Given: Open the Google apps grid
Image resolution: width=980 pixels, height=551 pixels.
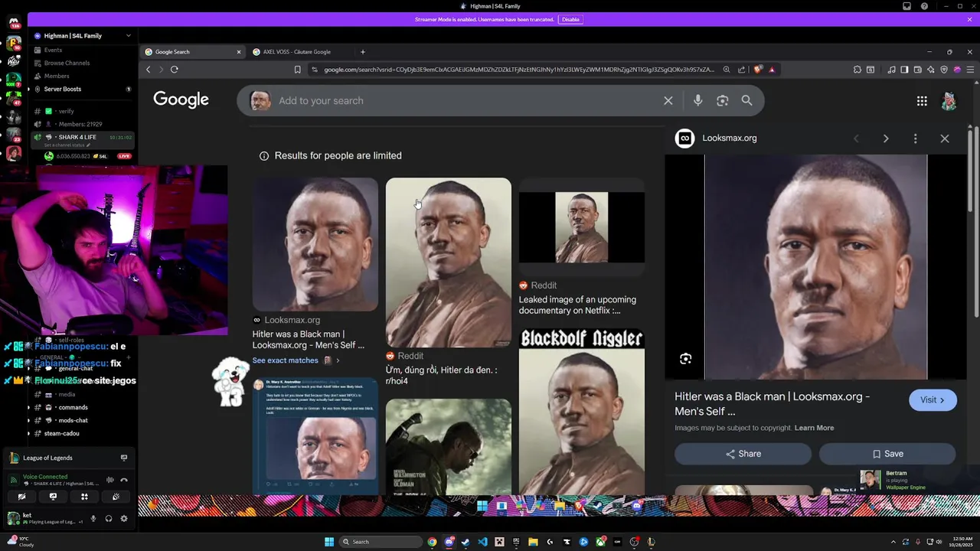Looking at the screenshot, I should (922, 100).
